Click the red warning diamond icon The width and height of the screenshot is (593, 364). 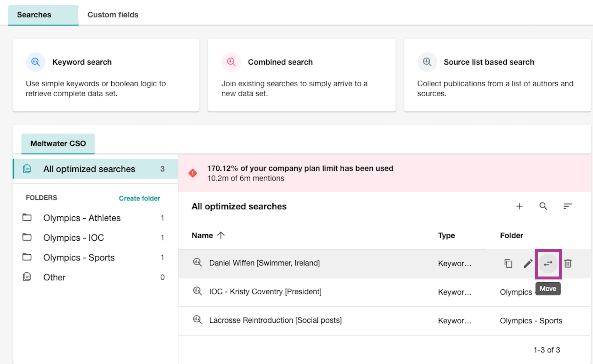click(x=193, y=173)
